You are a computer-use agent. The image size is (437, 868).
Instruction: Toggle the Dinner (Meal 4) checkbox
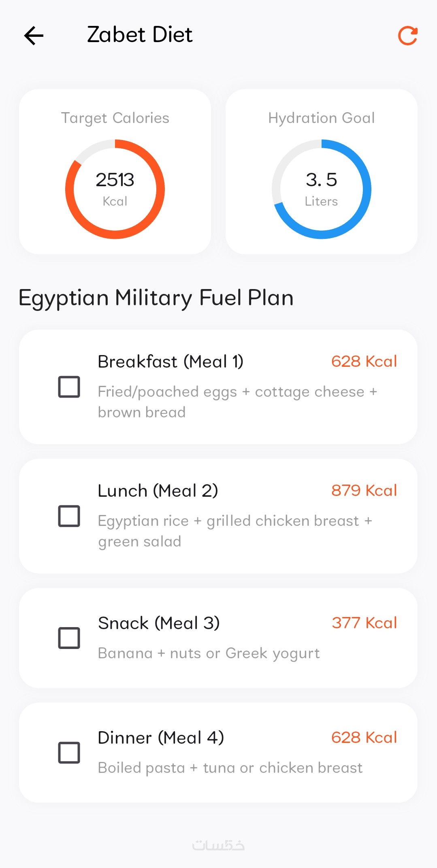click(69, 753)
